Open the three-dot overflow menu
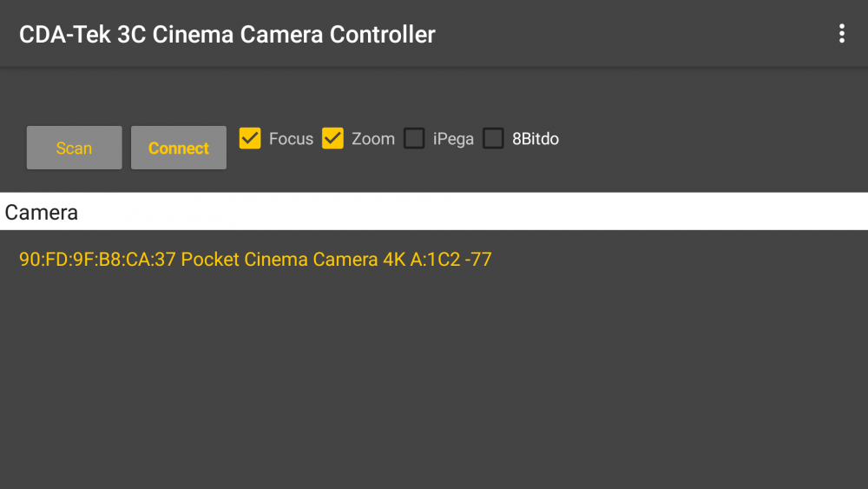The image size is (868, 489). [841, 34]
